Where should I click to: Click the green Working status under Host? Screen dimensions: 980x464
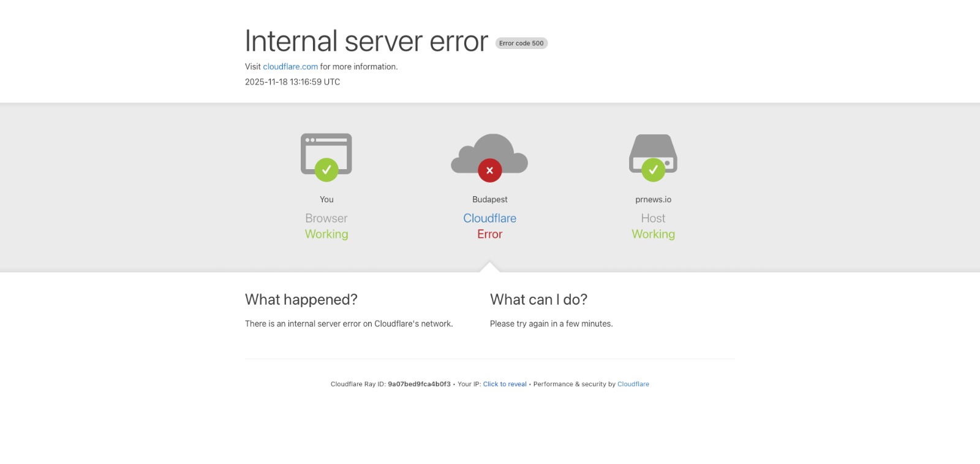(654, 234)
